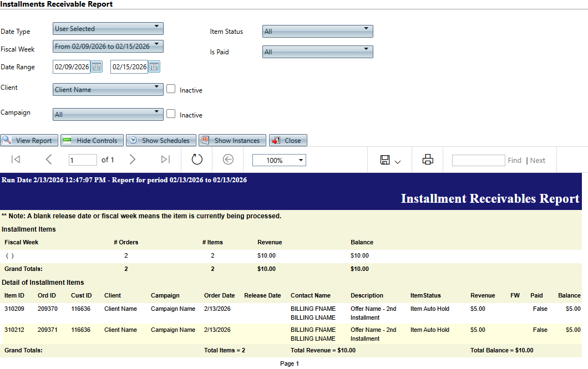Click back to parent report icon

coord(228,160)
